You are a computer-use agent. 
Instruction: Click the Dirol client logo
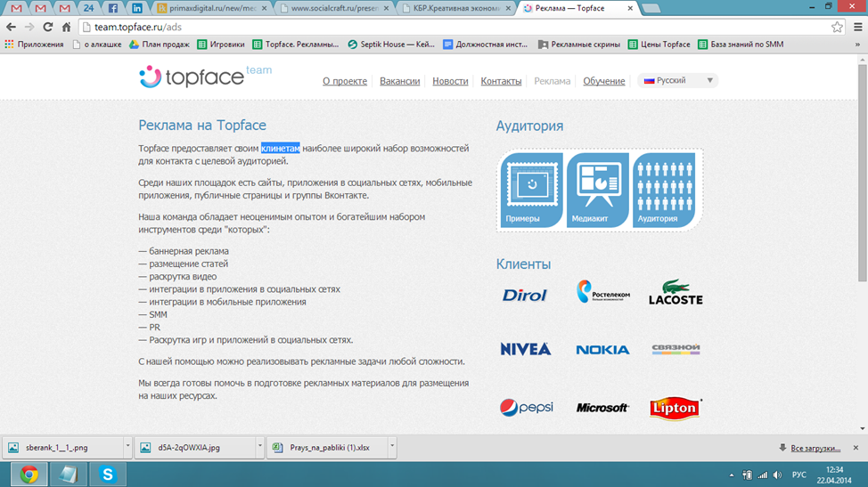525,296
